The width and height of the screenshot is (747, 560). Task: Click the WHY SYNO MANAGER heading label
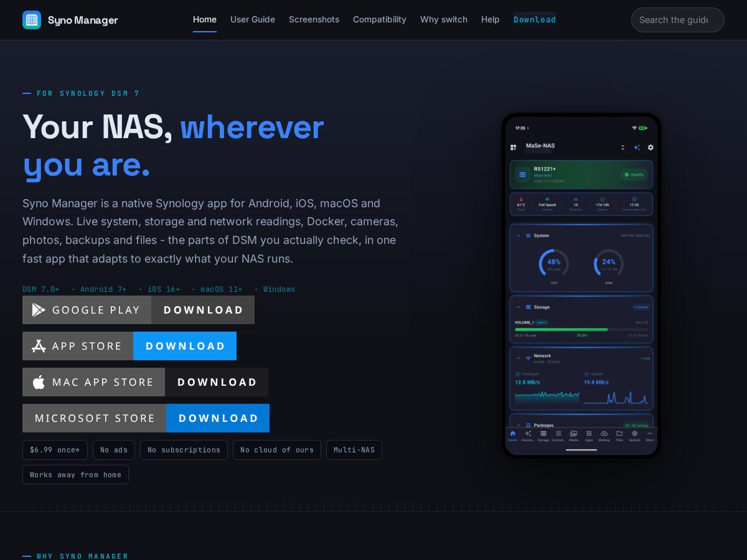point(83,556)
